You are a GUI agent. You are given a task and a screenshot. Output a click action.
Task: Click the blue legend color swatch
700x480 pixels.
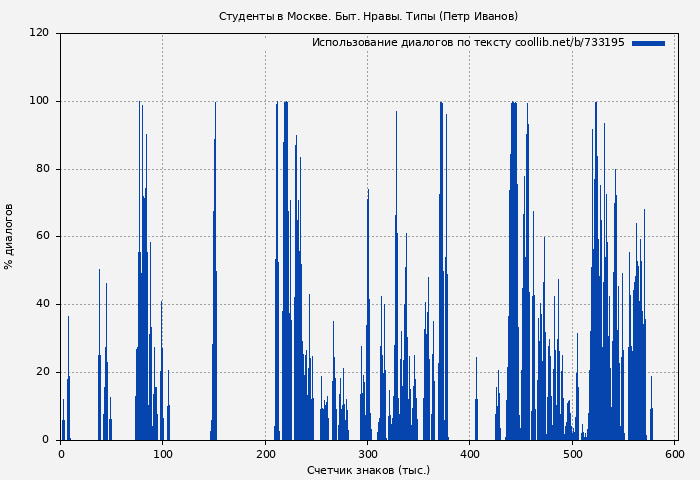(648, 43)
